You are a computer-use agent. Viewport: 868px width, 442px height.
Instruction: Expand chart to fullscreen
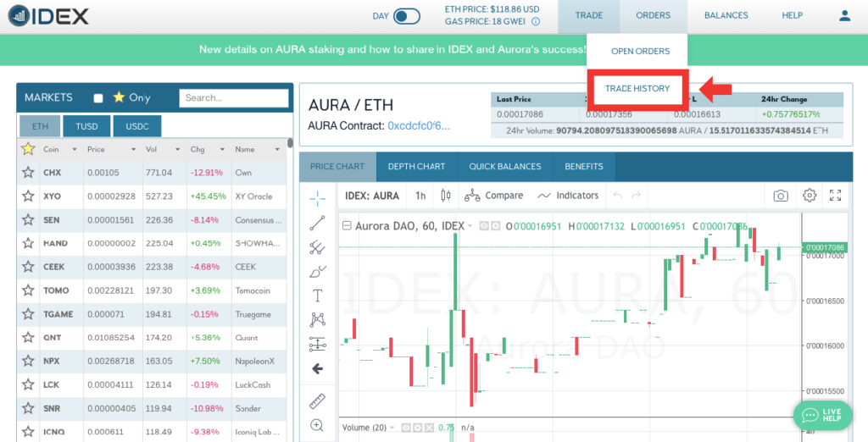tap(835, 196)
